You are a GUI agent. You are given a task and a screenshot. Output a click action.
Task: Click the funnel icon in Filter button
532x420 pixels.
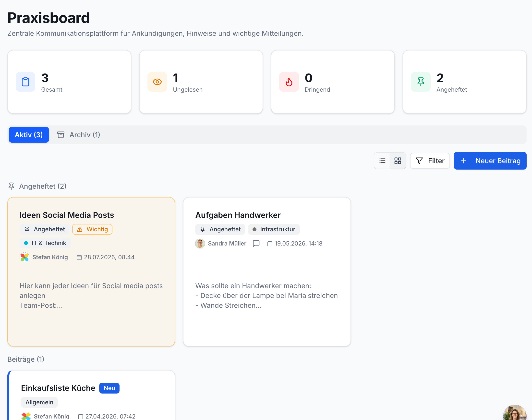pyautogui.click(x=420, y=161)
